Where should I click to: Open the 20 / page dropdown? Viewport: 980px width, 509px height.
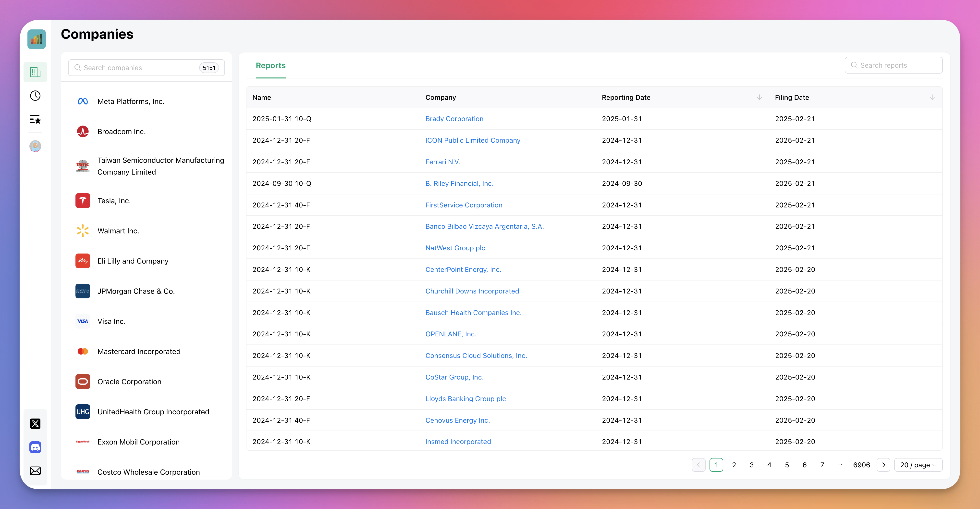click(x=918, y=465)
